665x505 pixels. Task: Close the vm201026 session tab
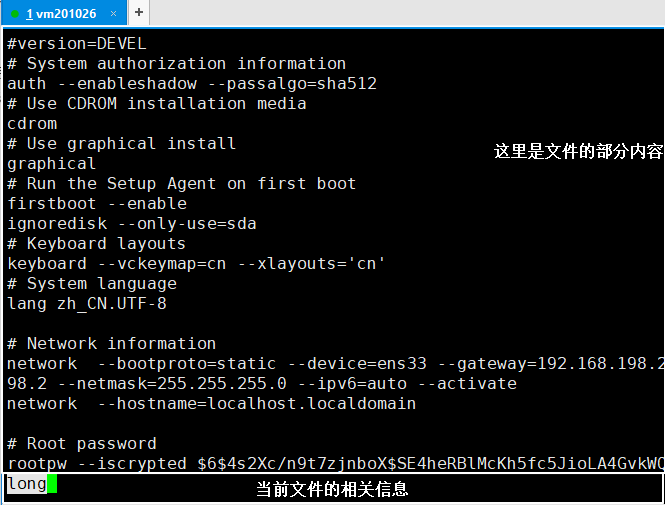coord(113,14)
